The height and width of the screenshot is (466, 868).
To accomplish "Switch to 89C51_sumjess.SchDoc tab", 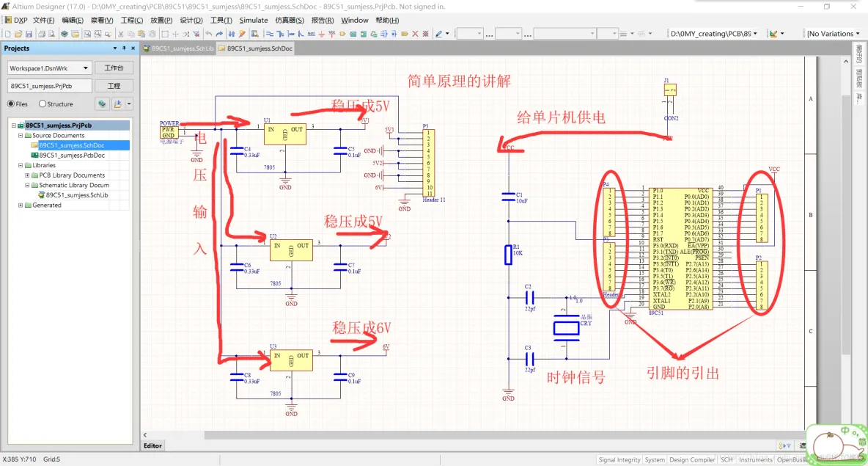I will point(255,48).
